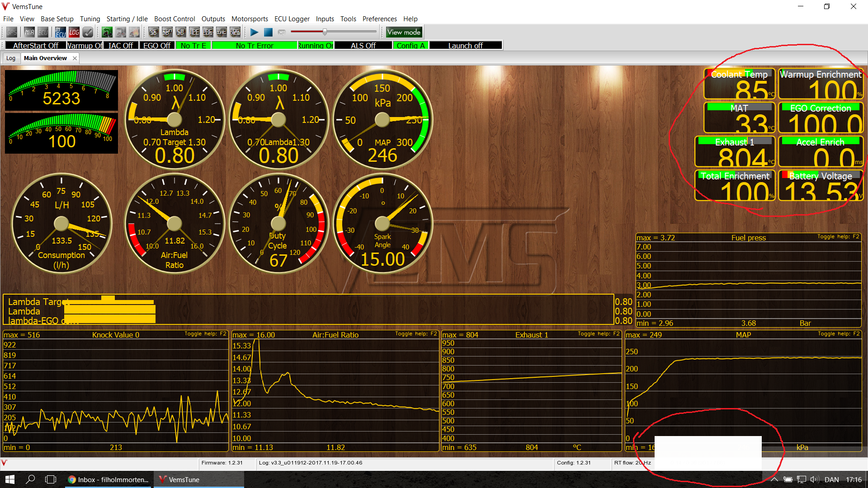Open the Motorsports menu

point(250,19)
